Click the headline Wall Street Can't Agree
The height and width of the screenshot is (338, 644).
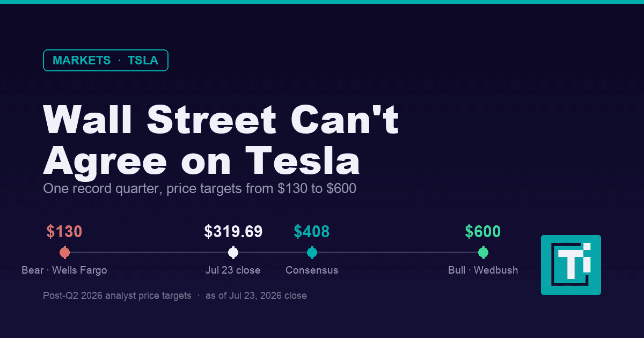221,140
